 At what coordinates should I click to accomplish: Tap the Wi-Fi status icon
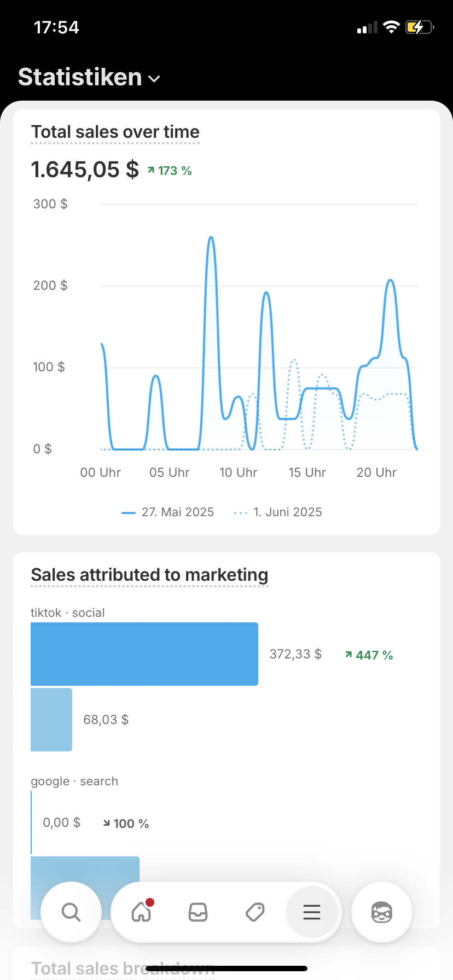coord(391,27)
